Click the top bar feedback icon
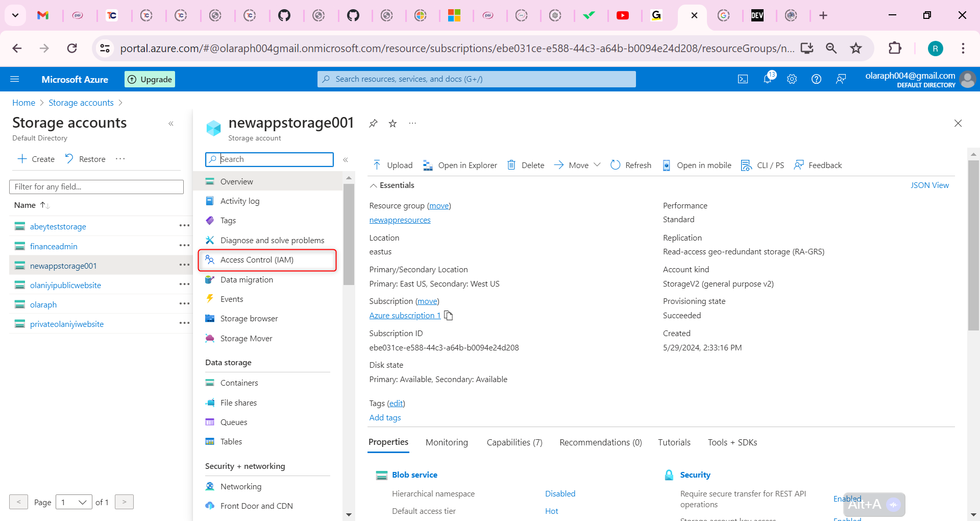The image size is (980, 521). click(x=841, y=79)
